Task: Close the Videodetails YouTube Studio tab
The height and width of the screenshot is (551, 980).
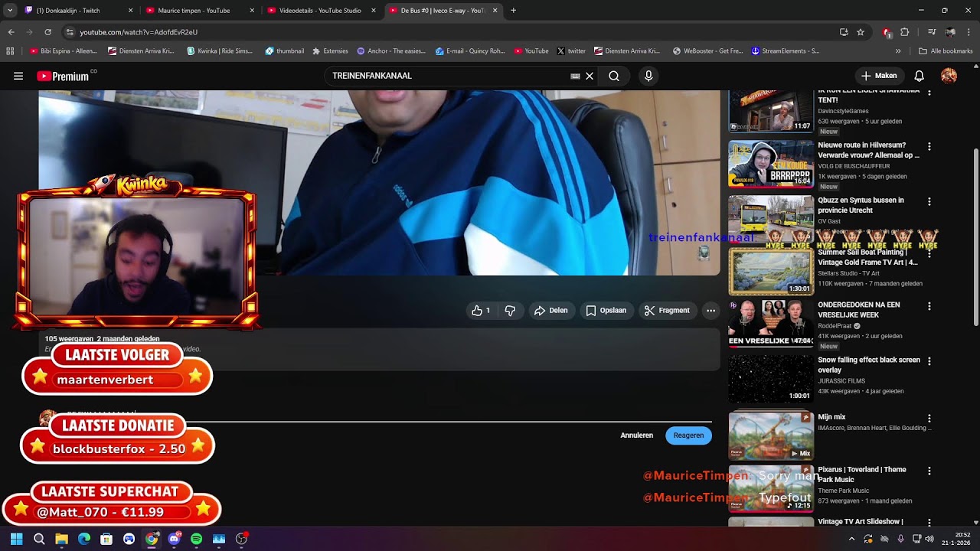Action: [373, 11]
